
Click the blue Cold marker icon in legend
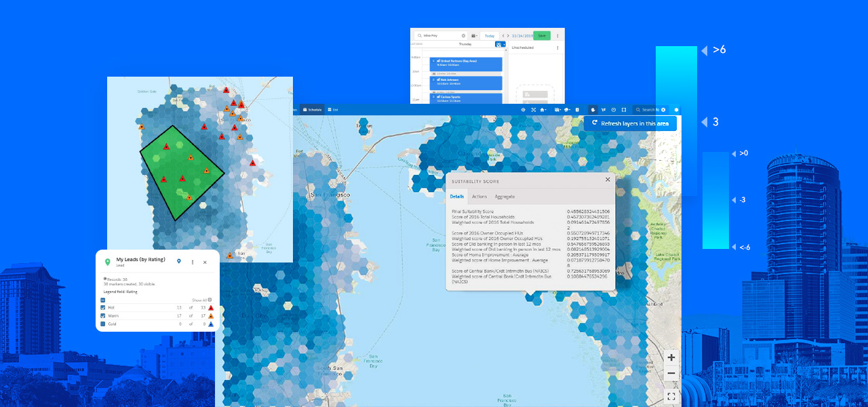211,324
